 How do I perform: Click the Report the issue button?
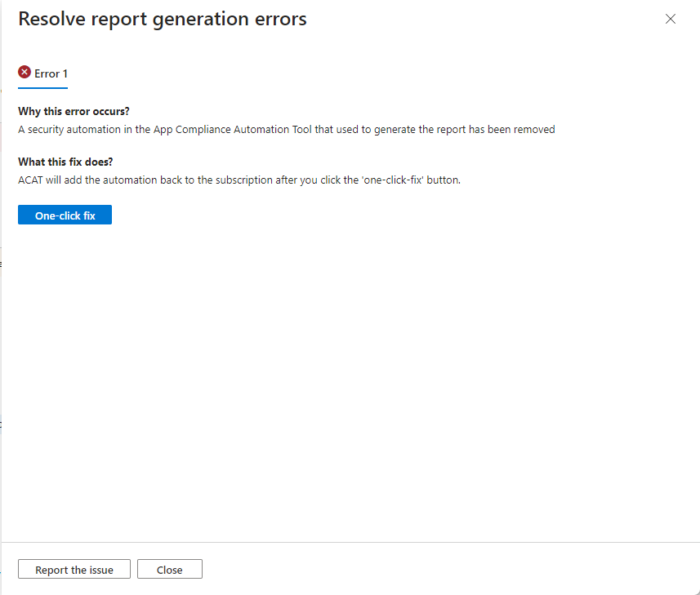[74, 570]
